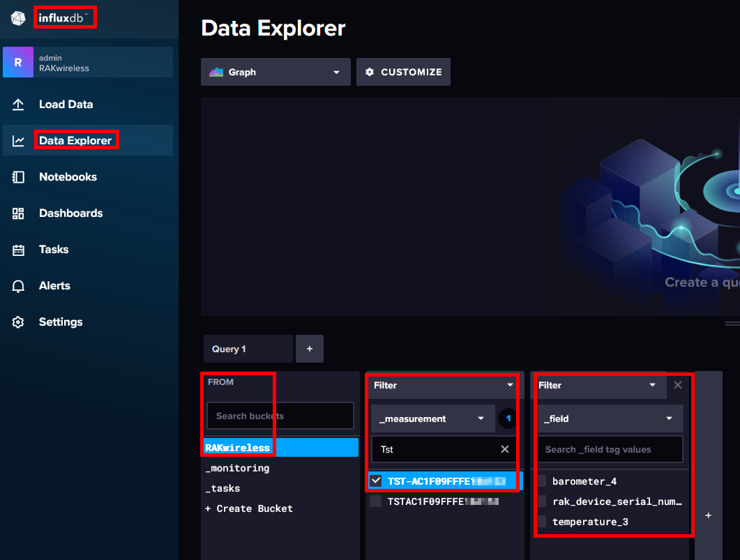Click the influxdb wordmark text
740x560 pixels.
click(x=63, y=18)
